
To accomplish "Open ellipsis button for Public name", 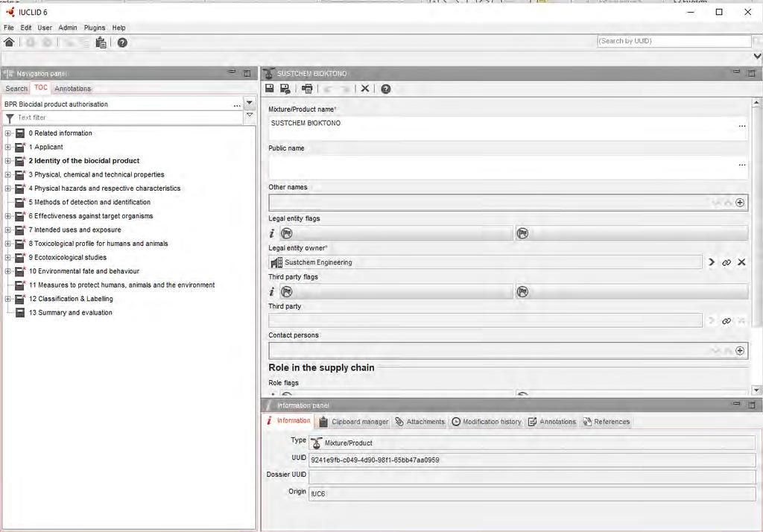I will (741, 165).
